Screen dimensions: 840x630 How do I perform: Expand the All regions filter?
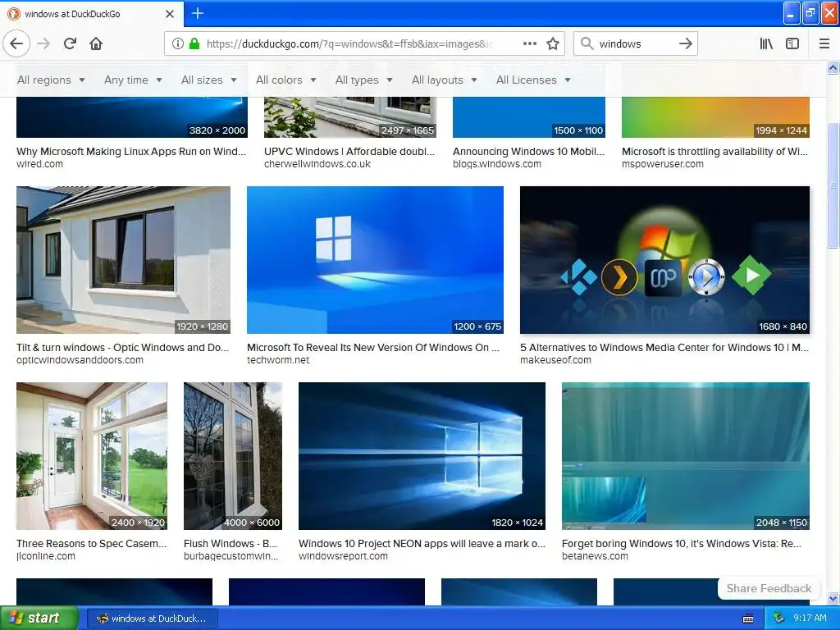pos(51,80)
